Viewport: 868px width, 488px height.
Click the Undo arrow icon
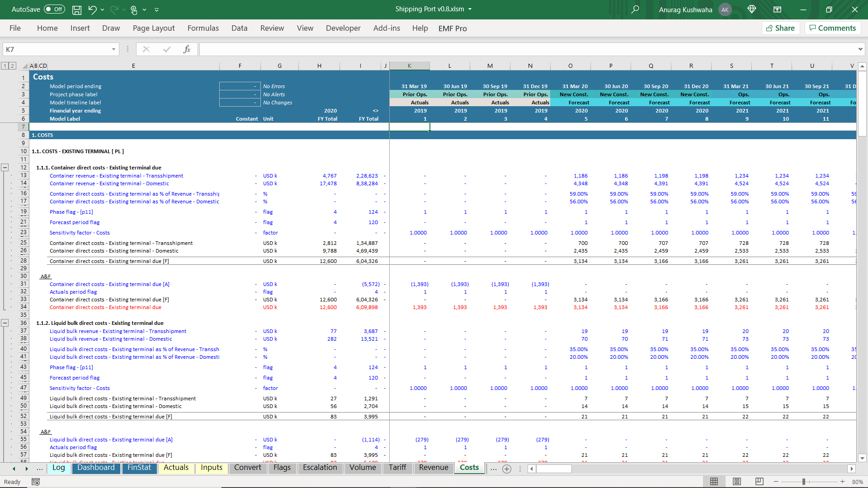tap(92, 9)
